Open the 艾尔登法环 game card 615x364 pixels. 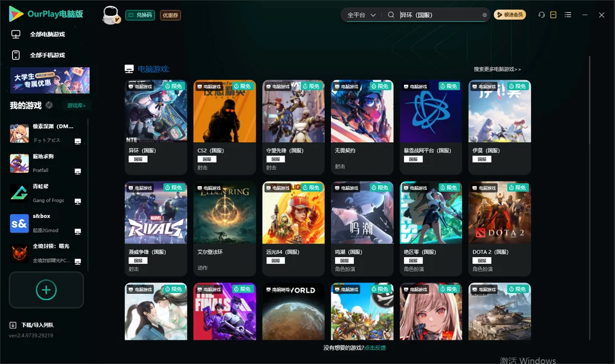(x=224, y=229)
